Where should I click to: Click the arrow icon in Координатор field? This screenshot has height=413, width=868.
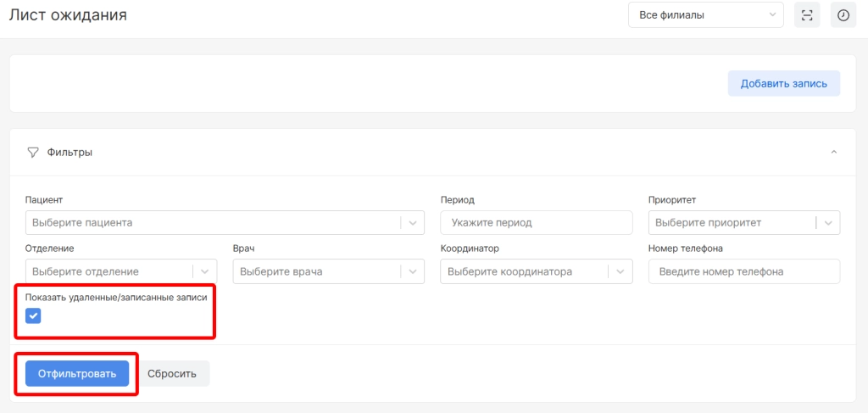pos(620,272)
